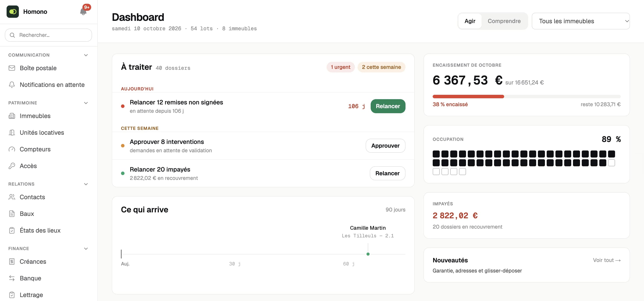The height and width of the screenshot is (301, 644).
Task: Select the Camille Martin timeline marker
Action: click(368, 254)
